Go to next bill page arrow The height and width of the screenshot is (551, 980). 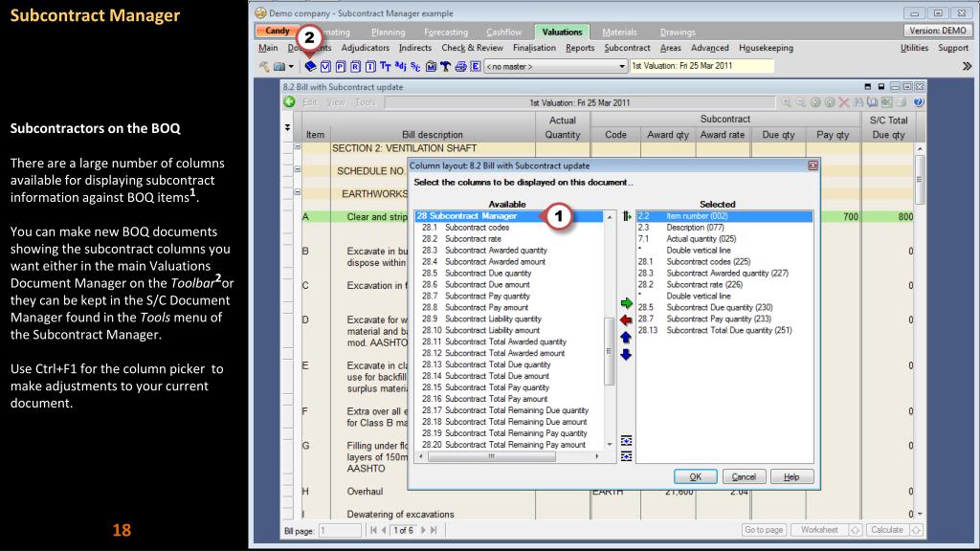point(423,530)
